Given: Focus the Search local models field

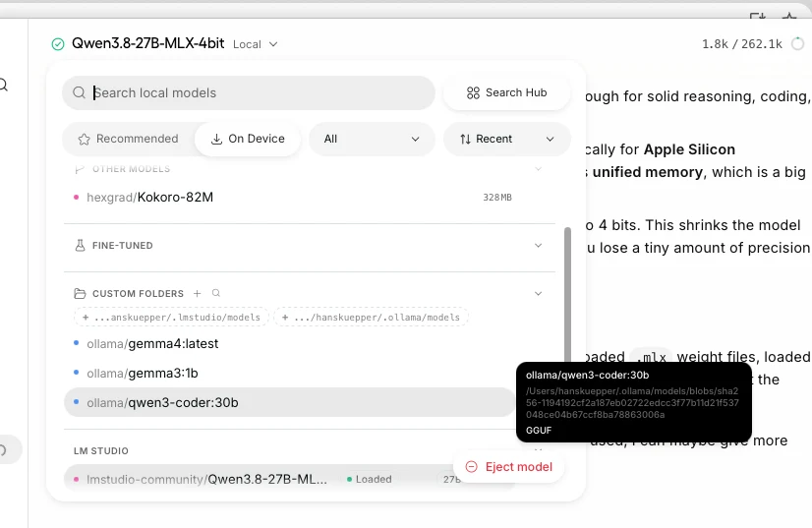Looking at the screenshot, I should [249, 92].
